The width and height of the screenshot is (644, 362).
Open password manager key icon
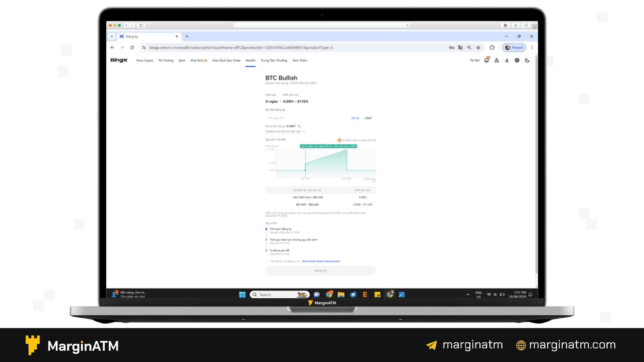tap(452, 48)
